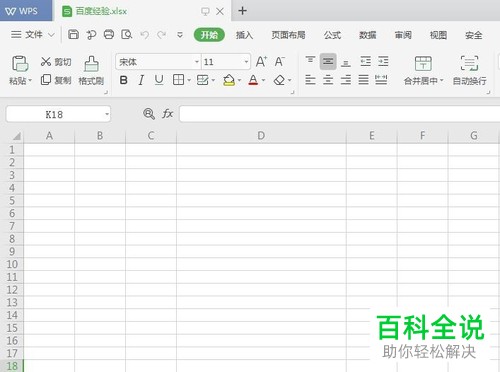Screen dimensions: 500x372
Task: Click Auto Wrap (自动换行) button
Action: 469,70
